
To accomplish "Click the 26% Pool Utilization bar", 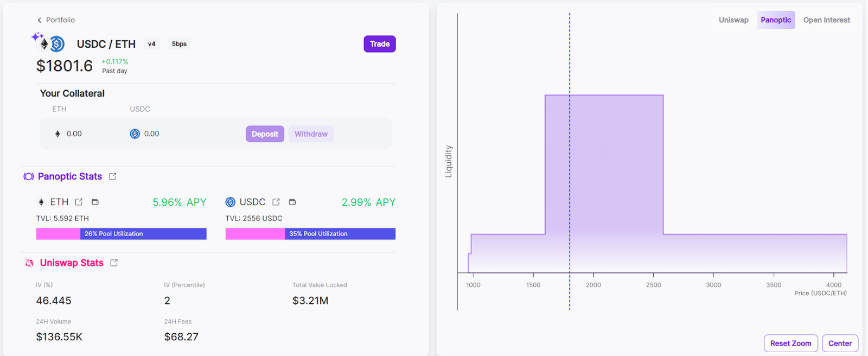I will tap(121, 234).
